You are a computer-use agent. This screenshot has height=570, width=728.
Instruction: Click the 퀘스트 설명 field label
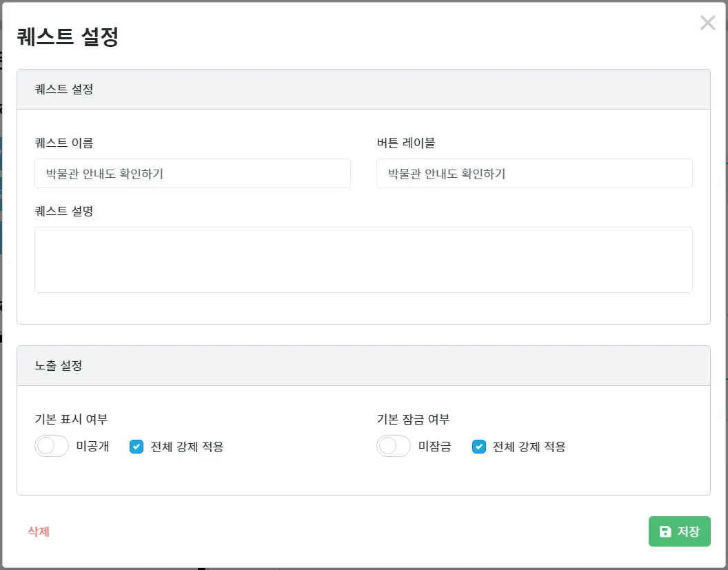point(64,211)
